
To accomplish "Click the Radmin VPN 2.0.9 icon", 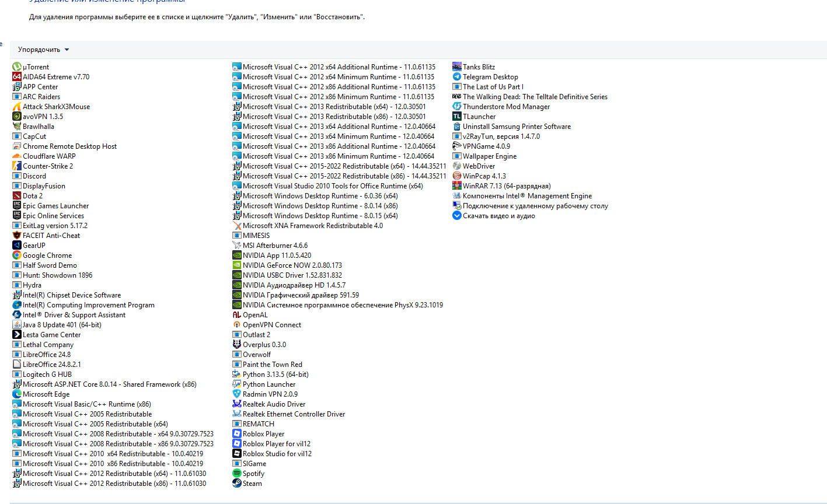I will (237, 394).
